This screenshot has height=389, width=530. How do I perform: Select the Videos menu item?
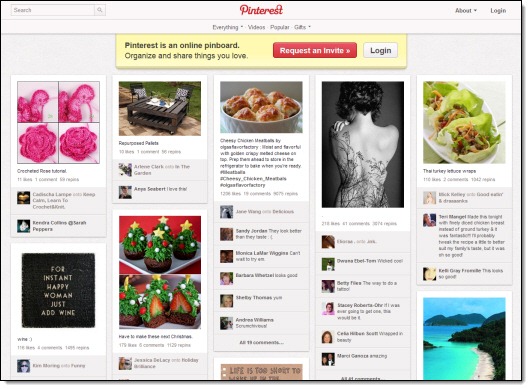pyautogui.click(x=257, y=27)
